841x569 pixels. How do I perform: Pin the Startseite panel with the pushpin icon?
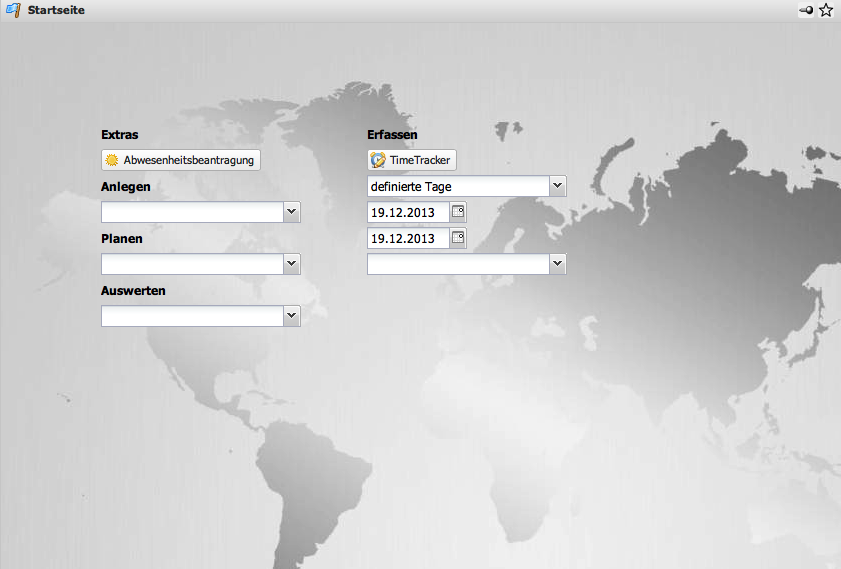pyautogui.click(x=806, y=10)
